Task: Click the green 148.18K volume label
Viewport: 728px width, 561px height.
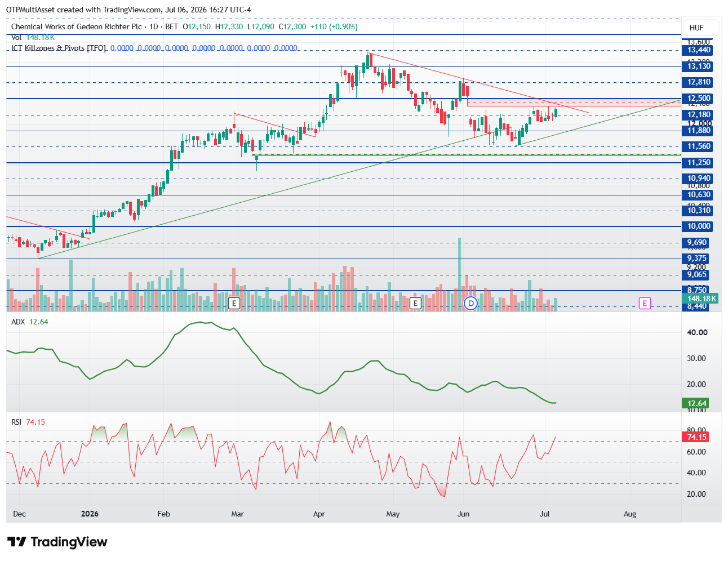Action: [700, 299]
